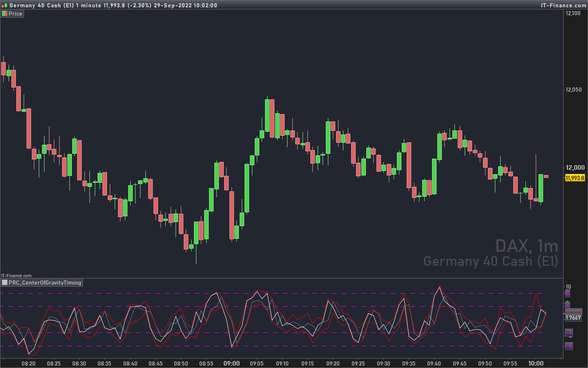Click the 09:00 time axis label
Viewport: 588px width, 368px height.
point(232,363)
